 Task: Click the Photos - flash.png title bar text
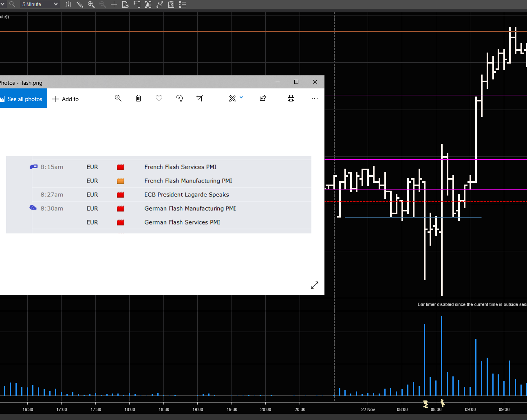point(21,83)
